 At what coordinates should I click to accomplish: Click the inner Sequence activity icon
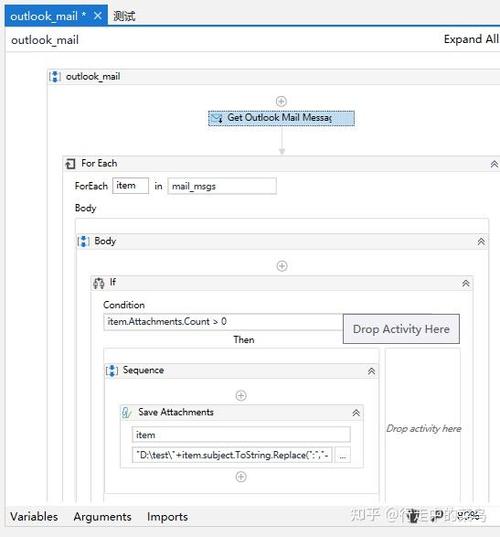click(x=112, y=371)
